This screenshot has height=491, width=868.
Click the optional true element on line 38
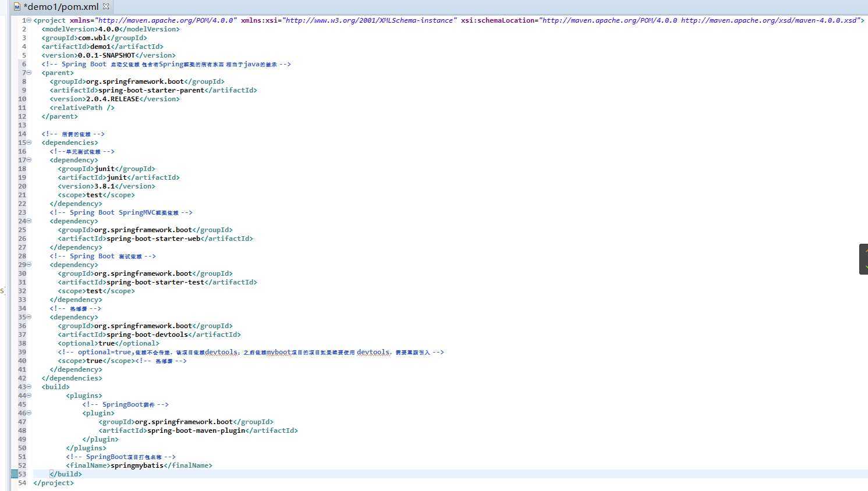coord(108,343)
